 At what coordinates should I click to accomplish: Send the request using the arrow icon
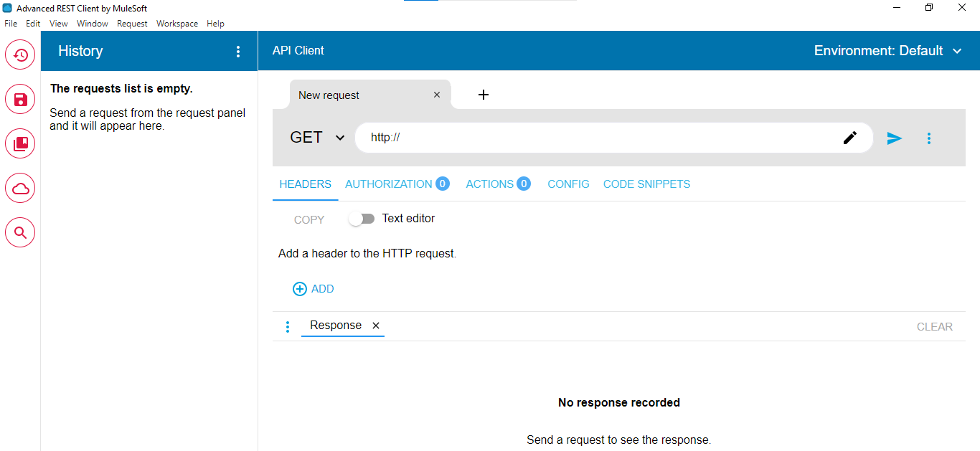pyautogui.click(x=894, y=138)
